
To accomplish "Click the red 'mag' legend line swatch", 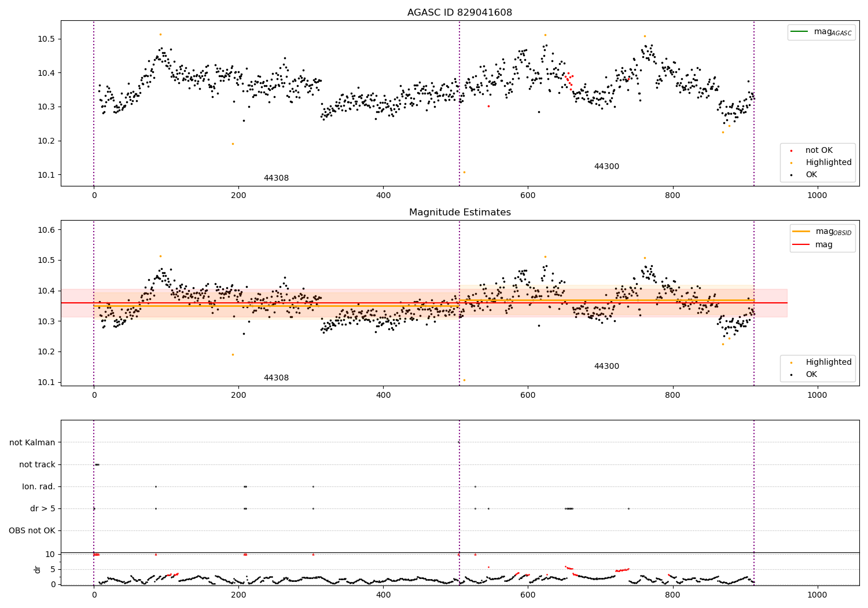I will point(801,245).
